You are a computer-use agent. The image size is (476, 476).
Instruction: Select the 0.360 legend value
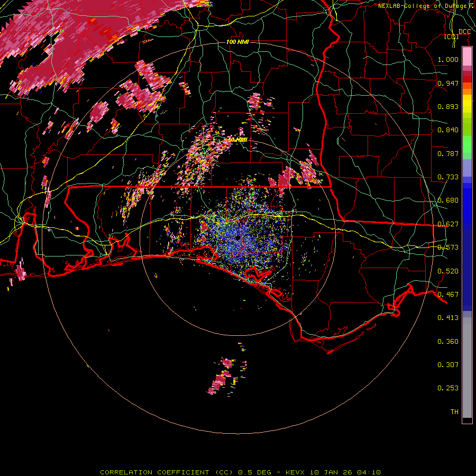click(448, 342)
